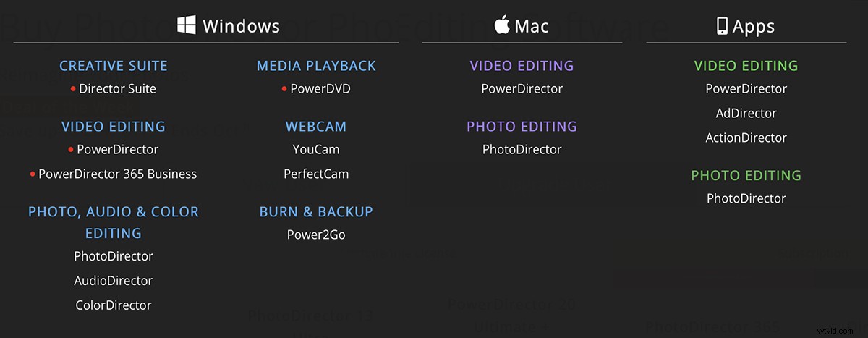Select ColorDirector from the Windows list
The width and height of the screenshot is (868, 338).
[114, 305]
